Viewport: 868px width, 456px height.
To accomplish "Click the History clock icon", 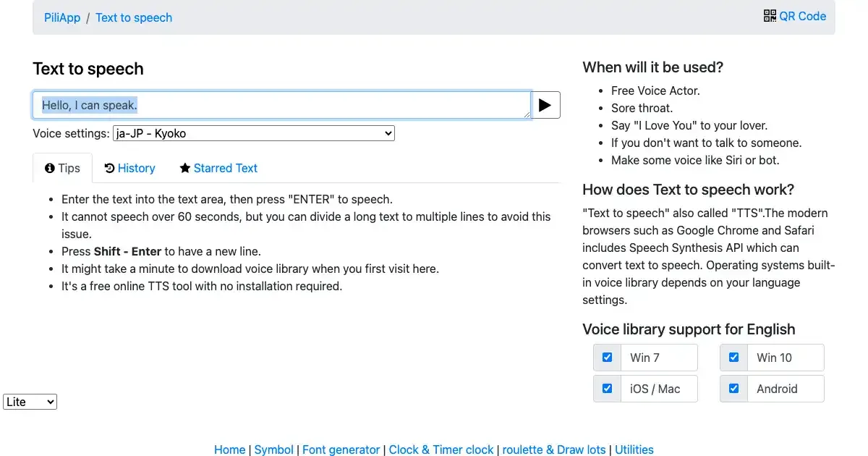I will pos(109,168).
